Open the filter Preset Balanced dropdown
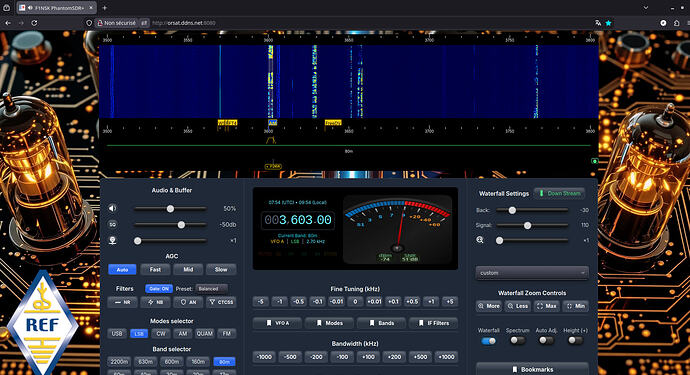This screenshot has width=690, height=375. [212, 289]
